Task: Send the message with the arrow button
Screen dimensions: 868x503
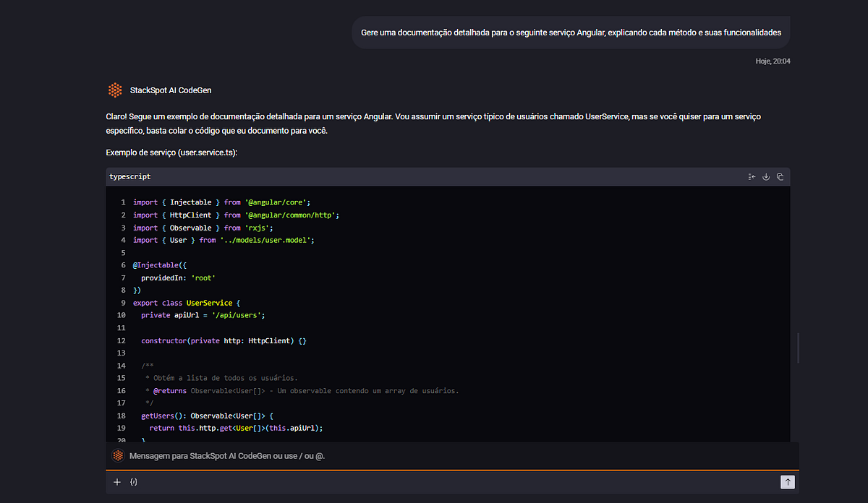Action: [x=787, y=481]
